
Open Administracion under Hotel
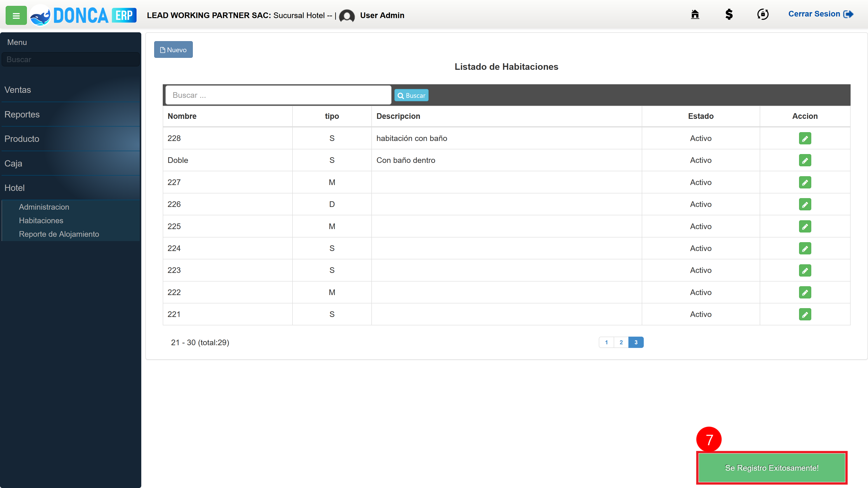coord(44,207)
